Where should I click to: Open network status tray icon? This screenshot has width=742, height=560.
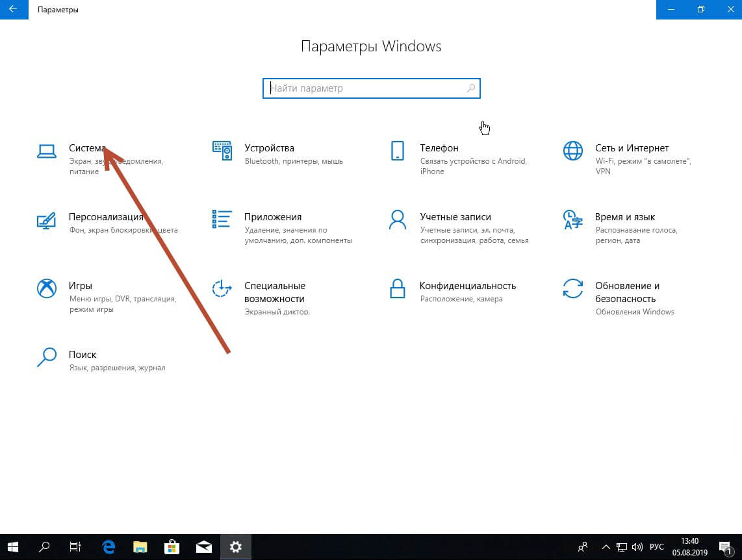pyautogui.click(x=621, y=547)
